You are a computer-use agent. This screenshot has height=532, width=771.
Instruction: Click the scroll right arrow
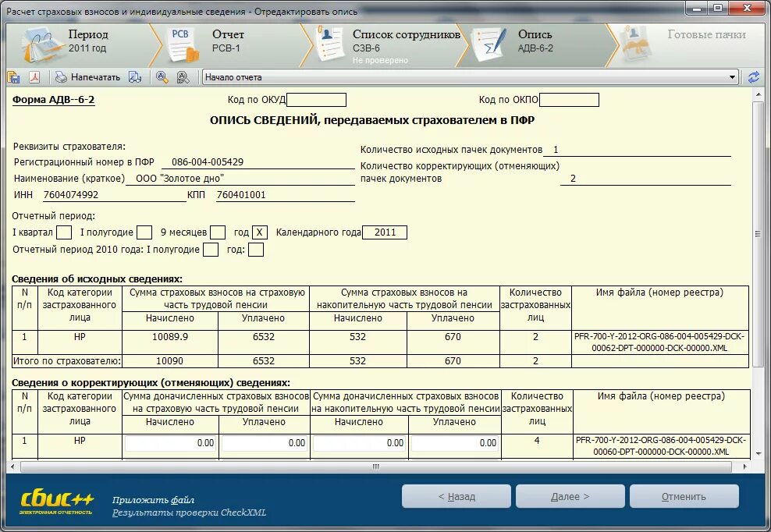[x=744, y=466]
